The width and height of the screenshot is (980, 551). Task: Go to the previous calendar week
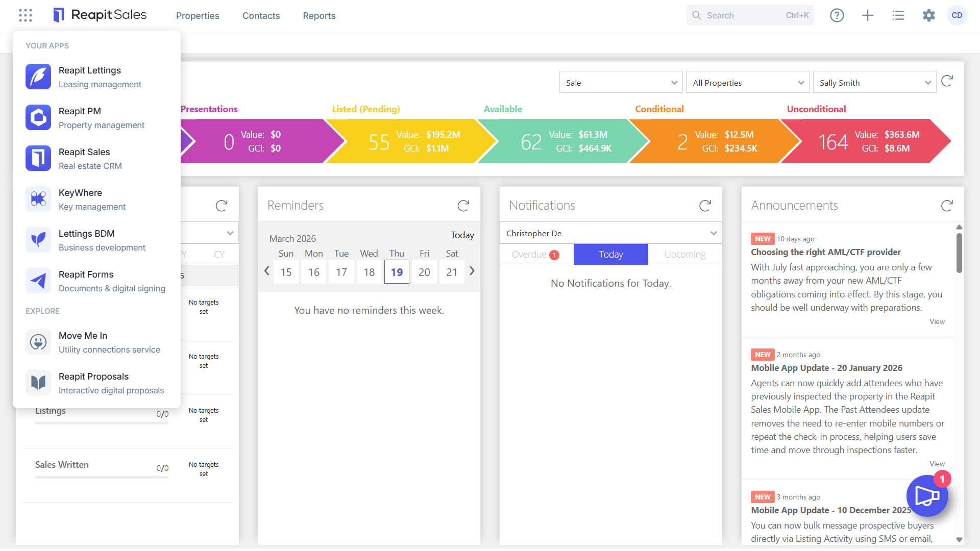(266, 271)
